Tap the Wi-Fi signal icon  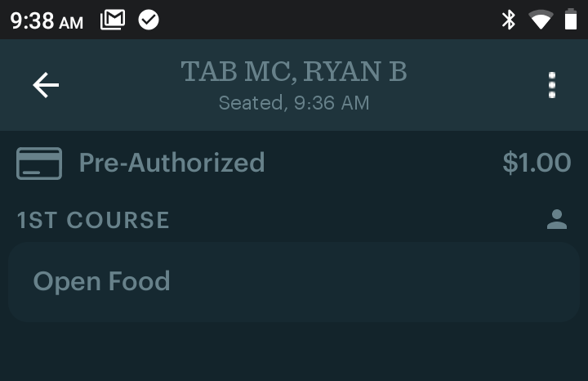click(x=540, y=20)
